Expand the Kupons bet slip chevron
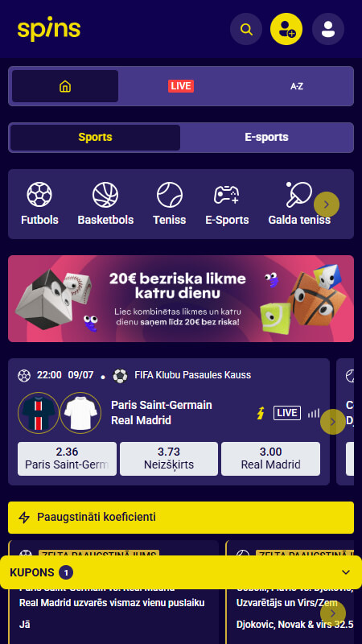The width and height of the screenshot is (362, 644). (x=346, y=572)
